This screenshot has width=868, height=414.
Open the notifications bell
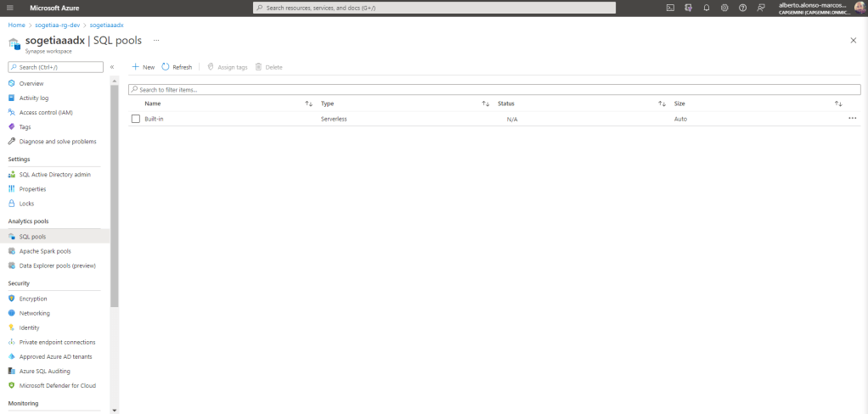[706, 8]
